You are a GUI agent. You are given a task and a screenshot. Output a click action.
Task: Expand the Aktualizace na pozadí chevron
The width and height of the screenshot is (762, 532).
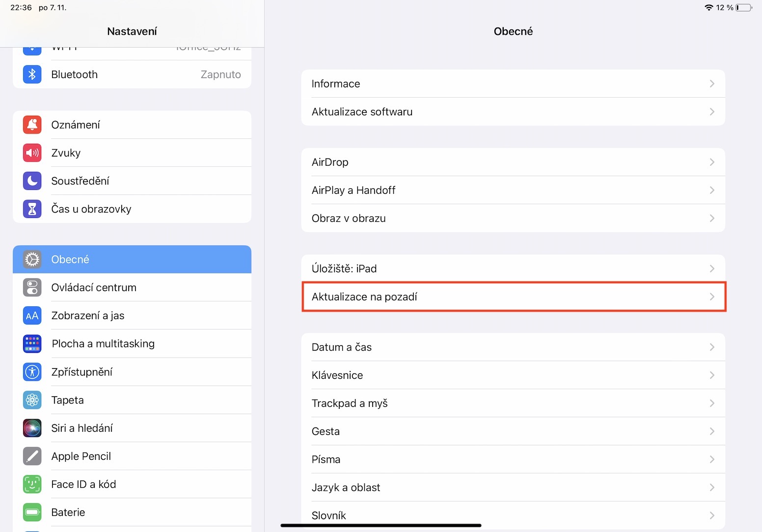(712, 297)
